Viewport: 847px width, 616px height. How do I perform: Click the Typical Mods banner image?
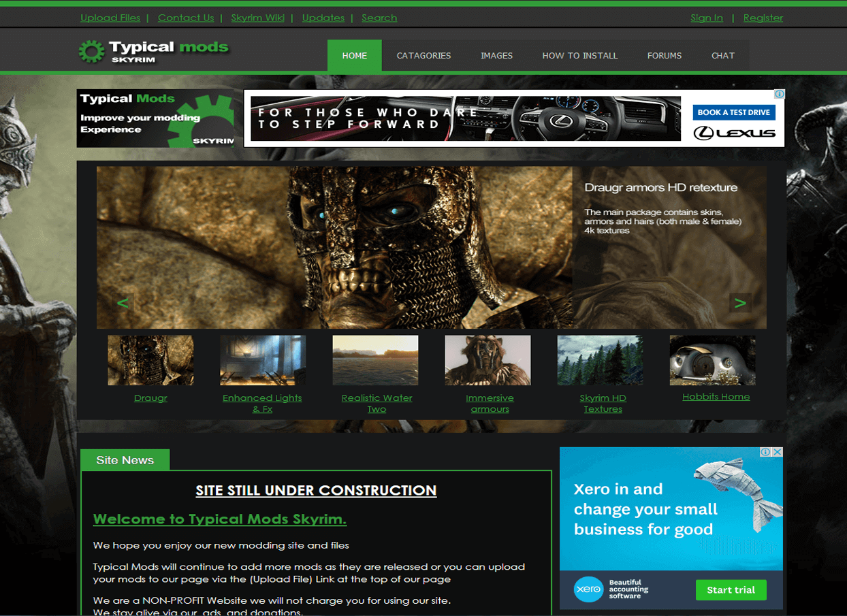pyautogui.click(x=155, y=118)
